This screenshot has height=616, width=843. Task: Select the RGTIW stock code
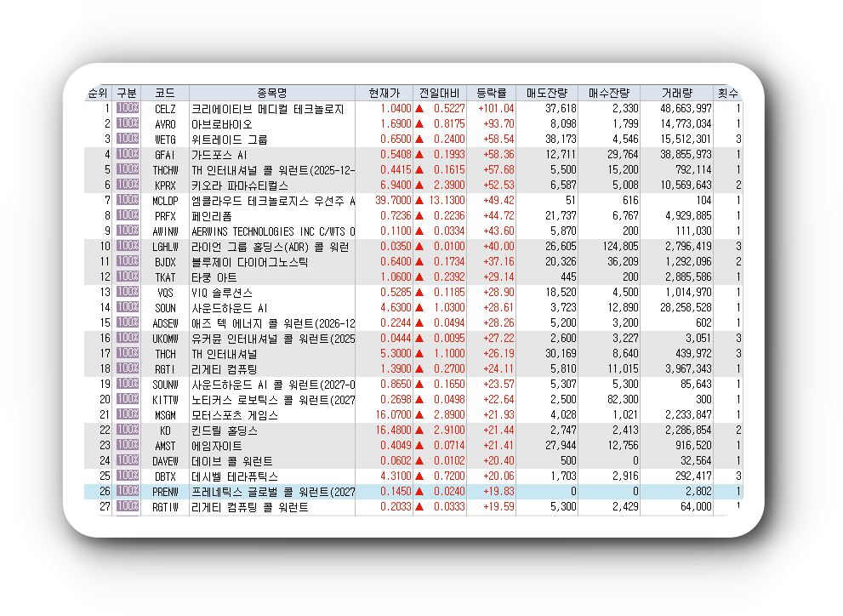tap(165, 507)
